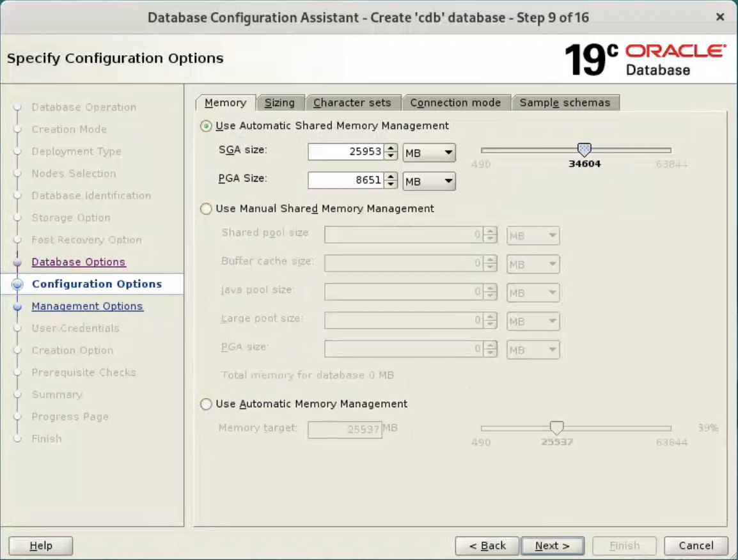Select Configuration Options step in sidebar
This screenshot has width=738, height=560.
pos(97,284)
